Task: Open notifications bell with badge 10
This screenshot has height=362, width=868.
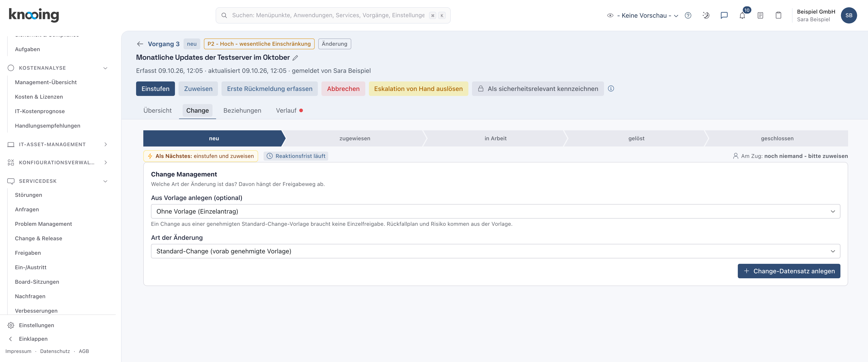Action: (x=742, y=16)
